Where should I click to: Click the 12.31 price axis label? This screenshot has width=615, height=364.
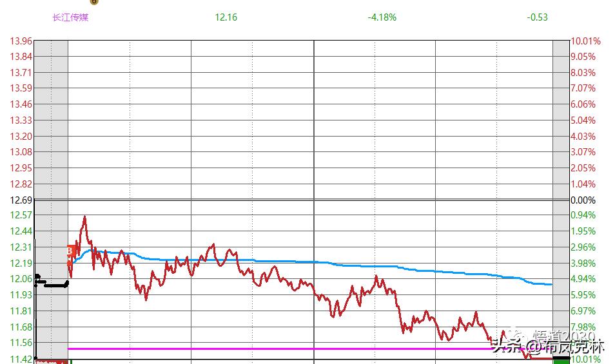point(21,247)
